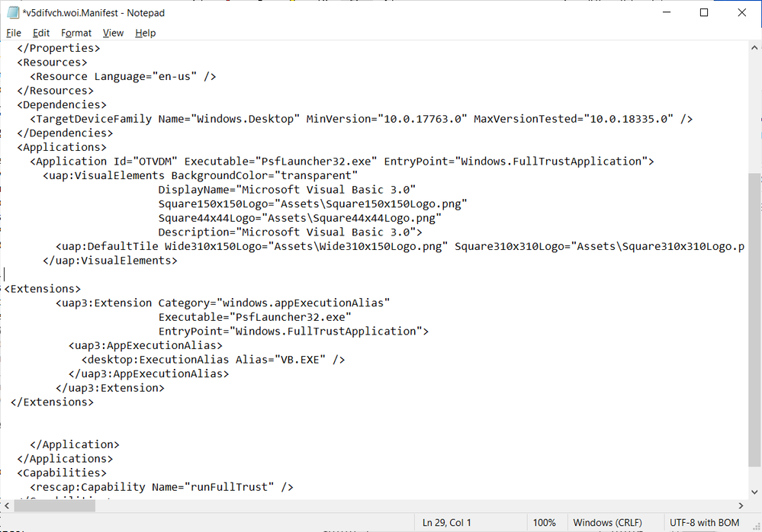The height and width of the screenshot is (532, 762).
Task: Click the Windows (CRLF) status entry
Action: click(607, 523)
